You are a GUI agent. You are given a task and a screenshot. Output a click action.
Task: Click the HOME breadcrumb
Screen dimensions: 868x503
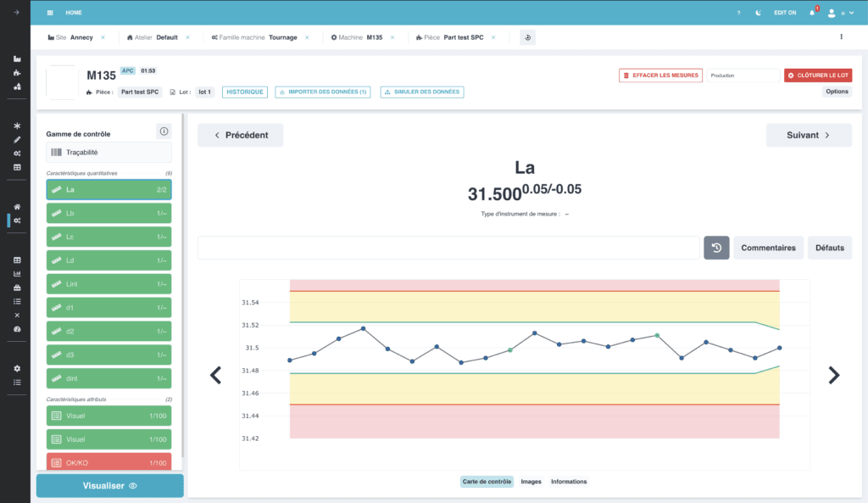point(74,13)
